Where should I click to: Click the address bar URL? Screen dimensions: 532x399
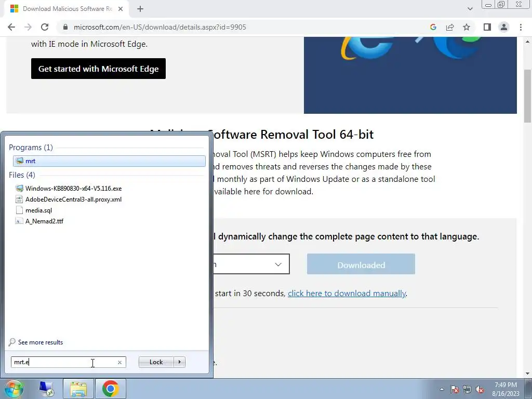[x=160, y=27]
